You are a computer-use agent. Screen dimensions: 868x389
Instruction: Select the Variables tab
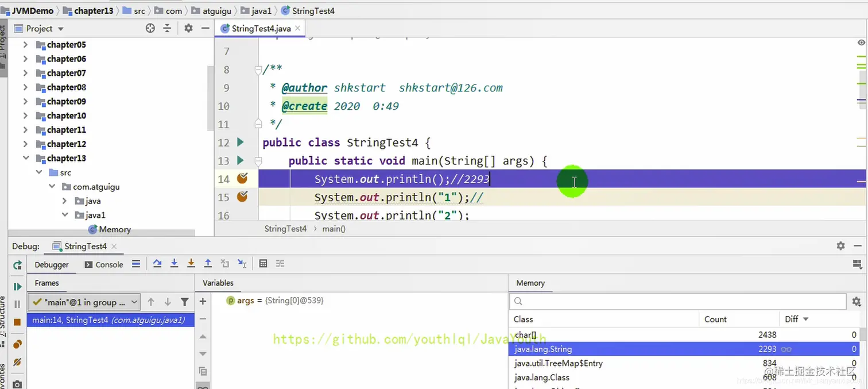coord(218,283)
